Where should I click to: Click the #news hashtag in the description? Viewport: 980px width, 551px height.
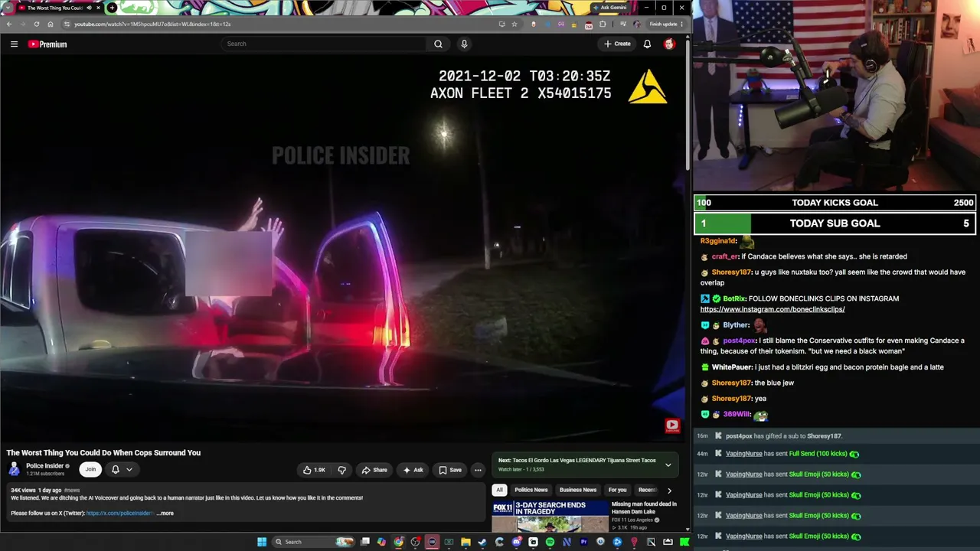(x=71, y=490)
